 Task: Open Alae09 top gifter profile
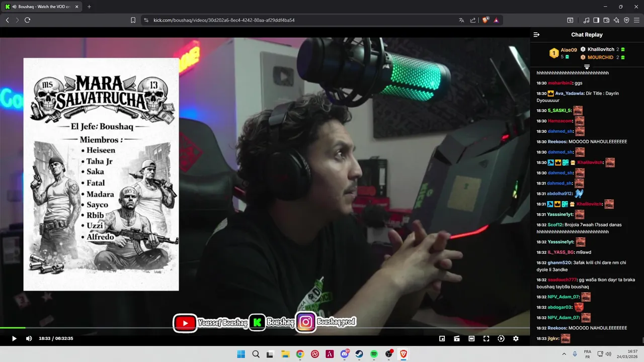click(x=569, y=50)
